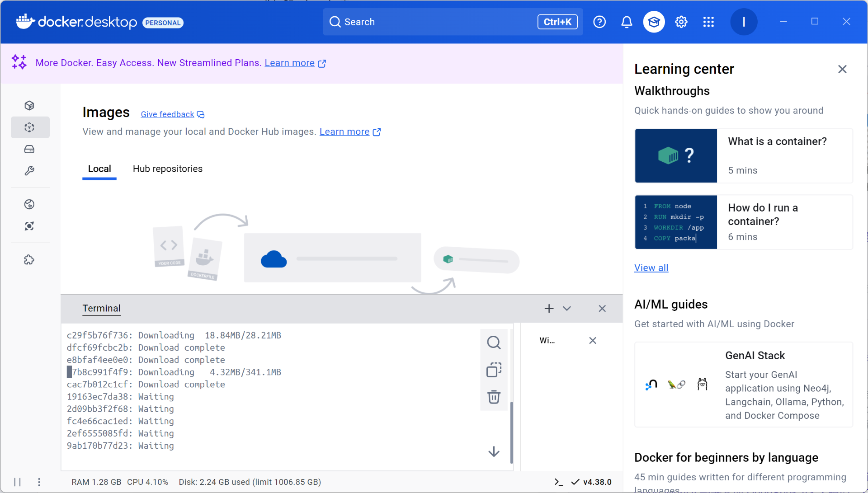Viewport: 868px width, 493px height.
Task: Open the Help question mark icon
Action: coord(599,22)
